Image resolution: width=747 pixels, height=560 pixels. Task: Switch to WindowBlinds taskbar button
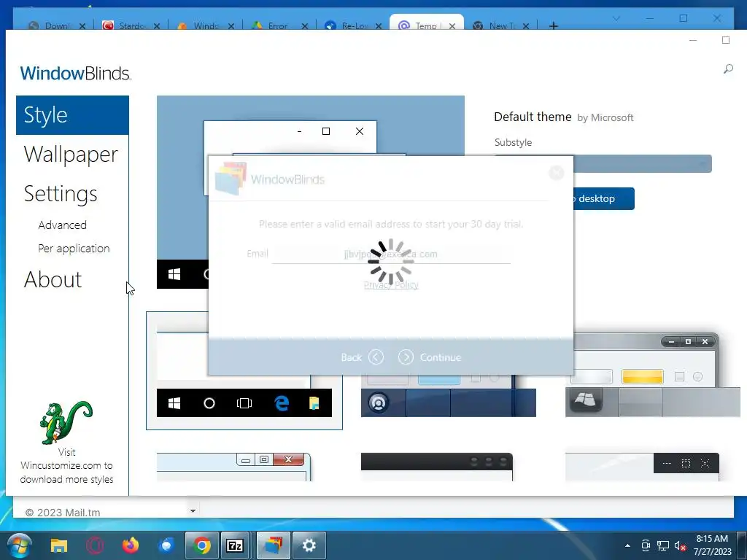coord(274,545)
